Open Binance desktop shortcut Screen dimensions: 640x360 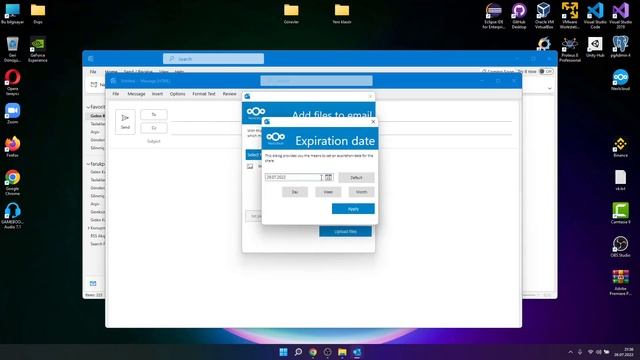tap(620, 147)
